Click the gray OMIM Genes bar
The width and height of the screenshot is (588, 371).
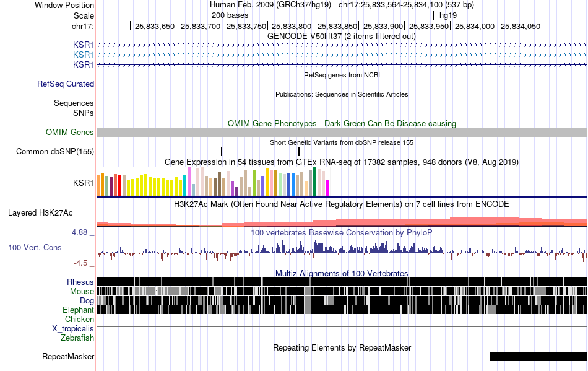[x=342, y=132]
